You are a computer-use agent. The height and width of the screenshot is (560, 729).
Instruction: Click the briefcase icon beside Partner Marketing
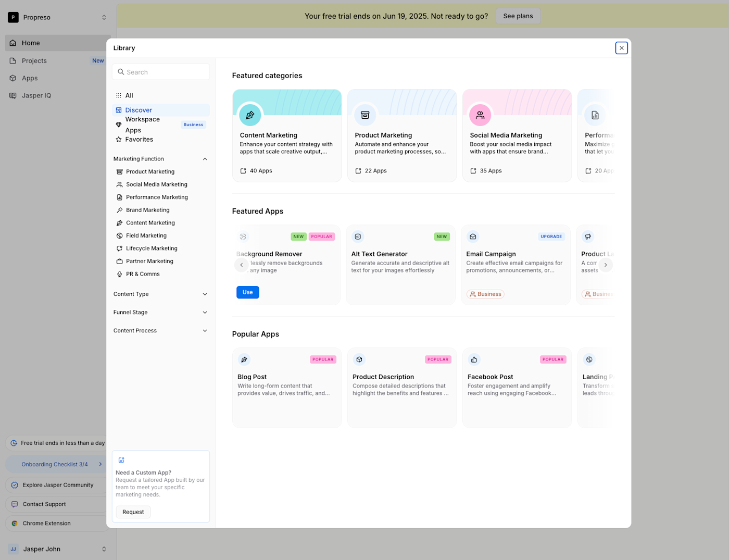(x=120, y=262)
